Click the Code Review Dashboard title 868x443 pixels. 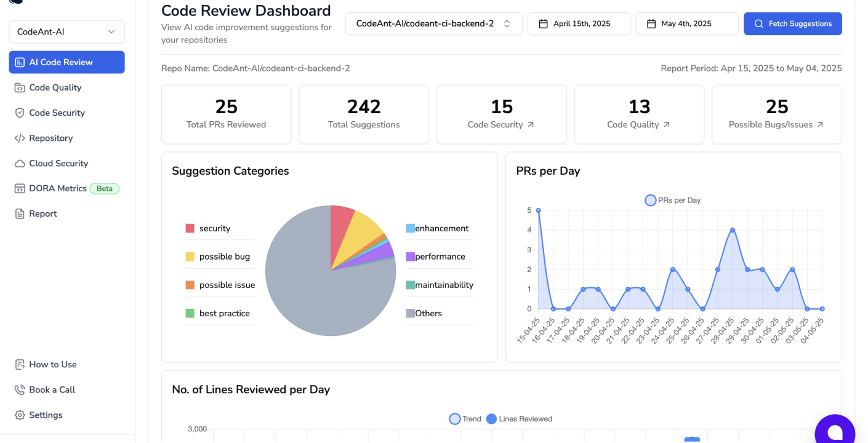[246, 10]
